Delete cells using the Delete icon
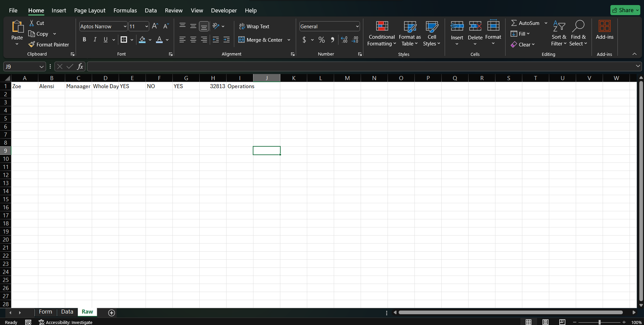This screenshot has width=644, height=325. pyautogui.click(x=475, y=26)
